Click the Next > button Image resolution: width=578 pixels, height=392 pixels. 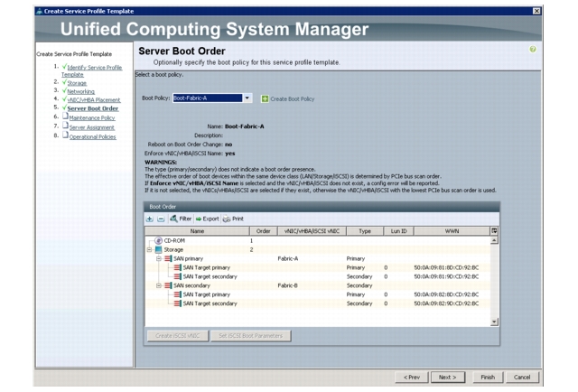[448, 378]
